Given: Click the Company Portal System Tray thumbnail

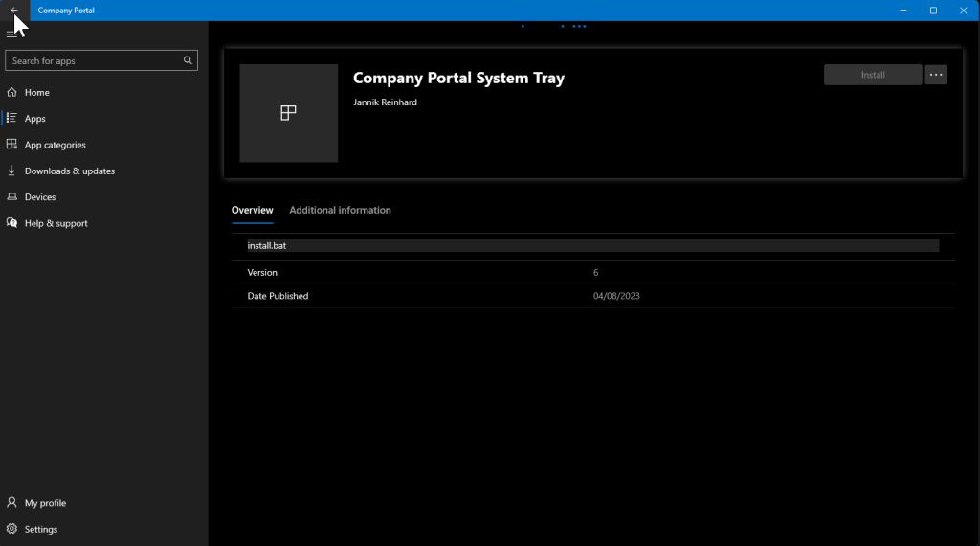Looking at the screenshot, I should [x=288, y=113].
